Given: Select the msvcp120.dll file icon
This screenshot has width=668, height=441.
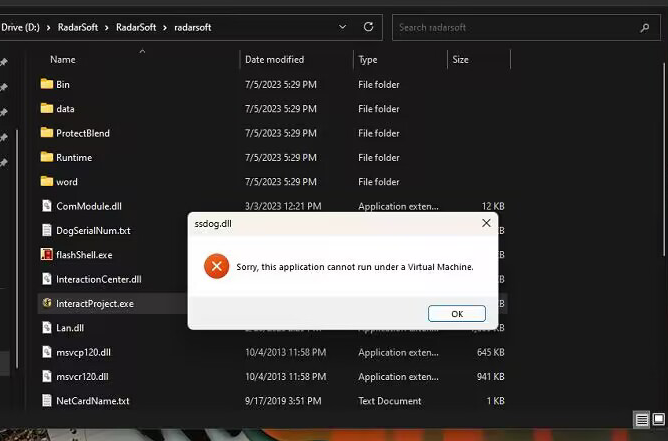Looking at the screenshot, I should pos(47,352).
